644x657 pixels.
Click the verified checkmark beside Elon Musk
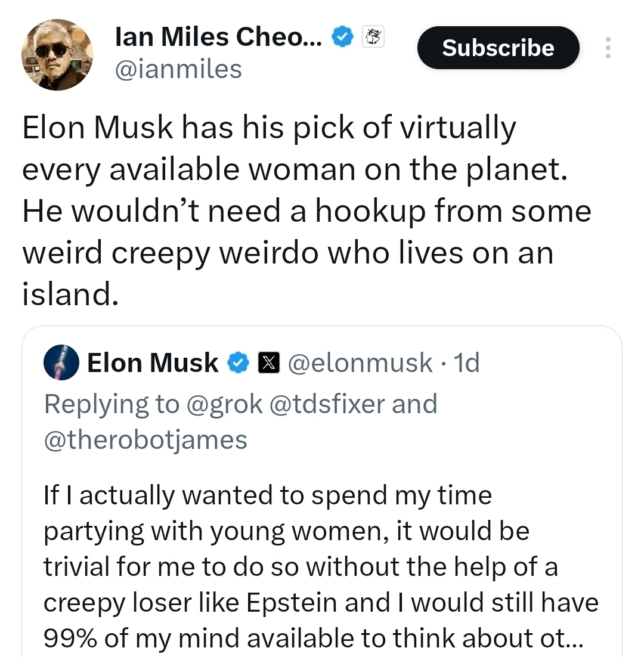point(239,362)
